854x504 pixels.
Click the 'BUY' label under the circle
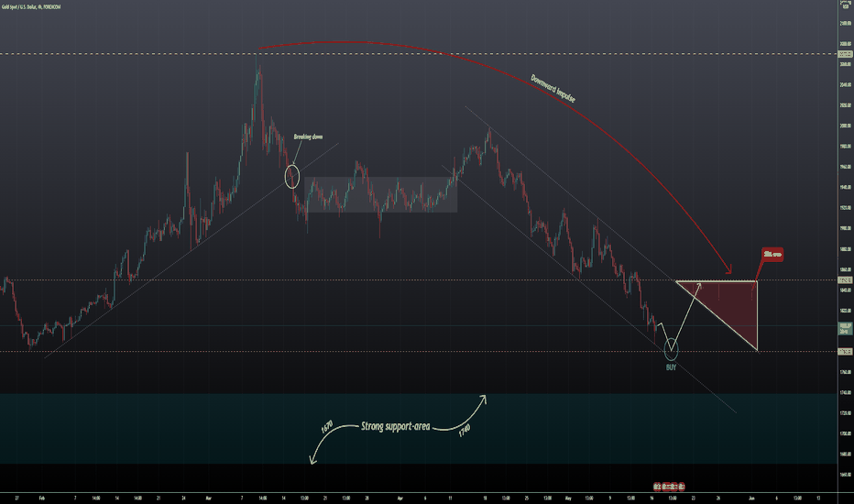671,367
